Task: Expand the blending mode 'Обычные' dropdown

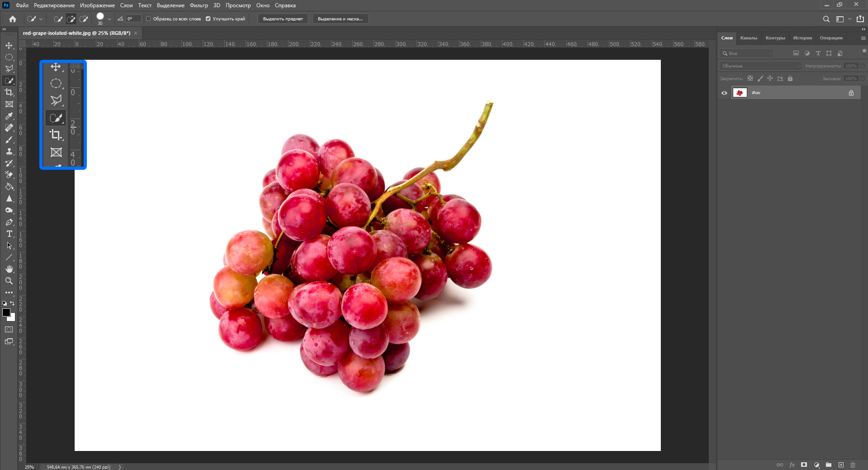Action: click(760, 66)
